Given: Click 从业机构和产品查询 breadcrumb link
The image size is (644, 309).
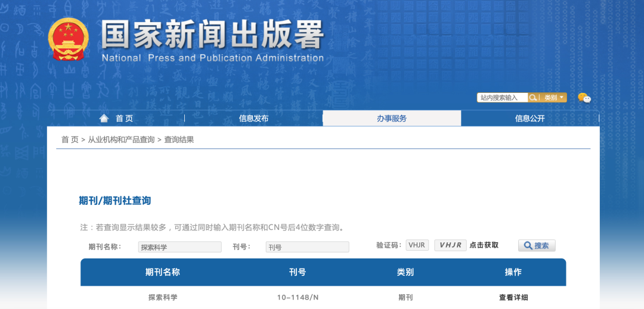Looking at the screenshot, I should tap(121, 140).
